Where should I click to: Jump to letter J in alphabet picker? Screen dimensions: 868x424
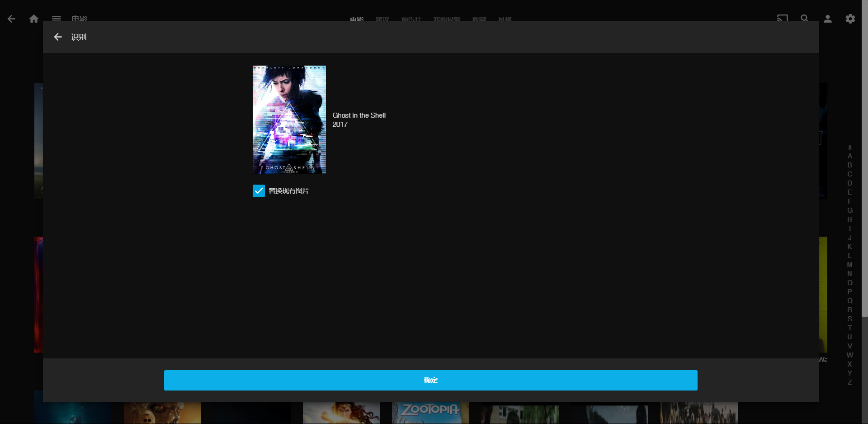coord(850,238)
